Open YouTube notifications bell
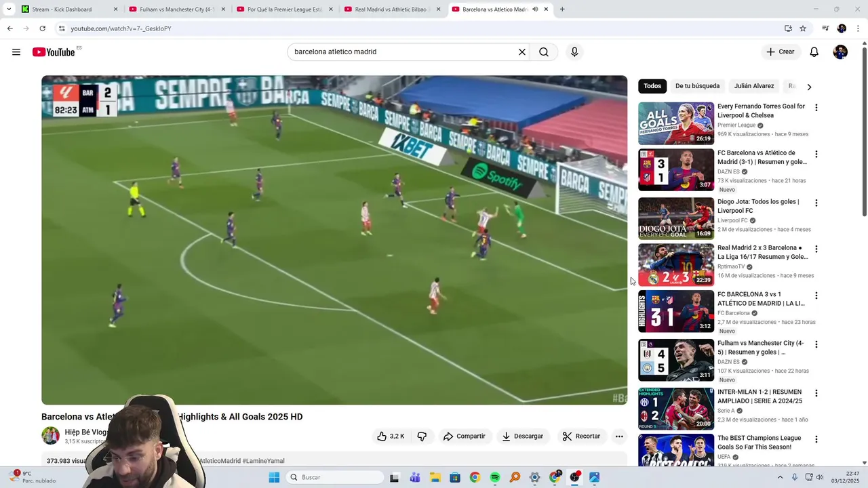The height and width of the screenshot is (488, 868). pos(814,52)
